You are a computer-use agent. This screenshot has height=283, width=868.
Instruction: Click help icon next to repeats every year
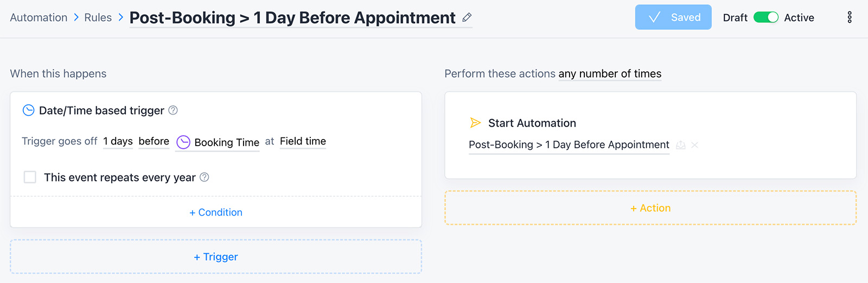205,177
